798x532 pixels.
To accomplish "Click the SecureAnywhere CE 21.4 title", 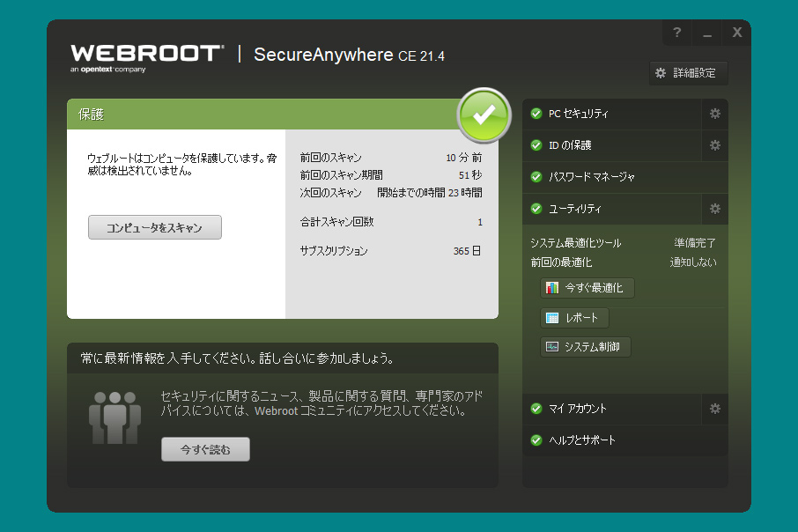I will pyautogui.click(x=349, y=55).
